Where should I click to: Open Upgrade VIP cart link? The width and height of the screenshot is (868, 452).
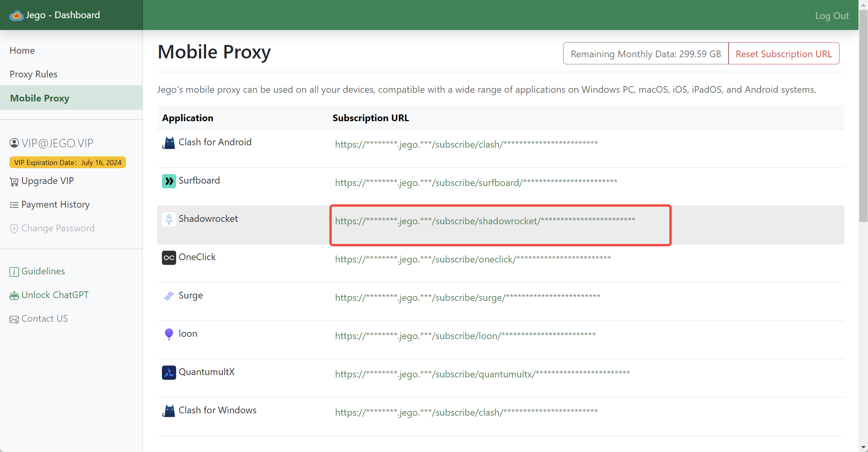click(47, 181)
